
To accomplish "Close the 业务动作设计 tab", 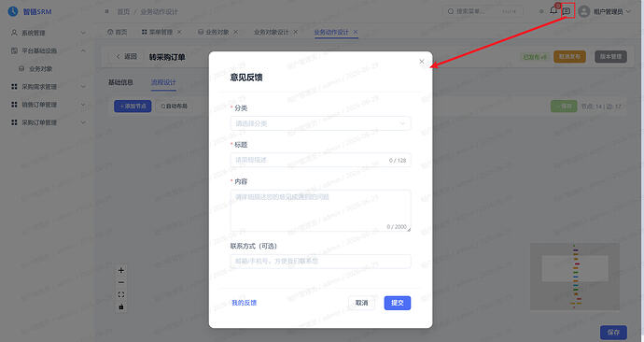I will [356, 32].
